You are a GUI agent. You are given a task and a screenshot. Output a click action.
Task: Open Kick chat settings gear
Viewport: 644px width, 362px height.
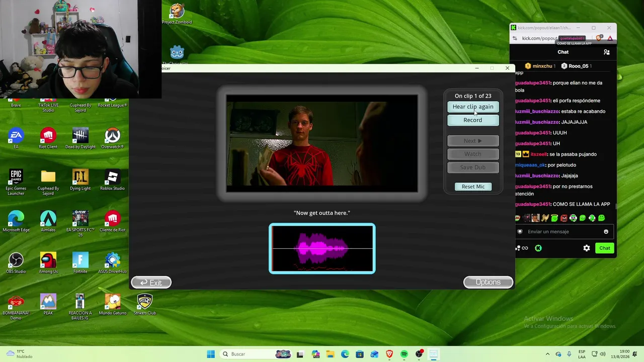(587, 248)
